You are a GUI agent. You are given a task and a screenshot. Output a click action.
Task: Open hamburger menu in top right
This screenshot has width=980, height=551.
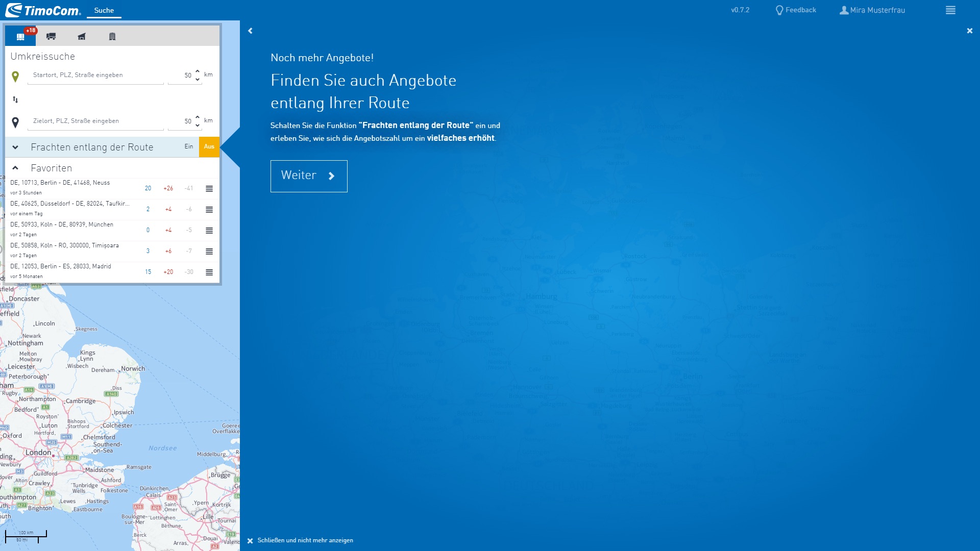click(950, 10)
